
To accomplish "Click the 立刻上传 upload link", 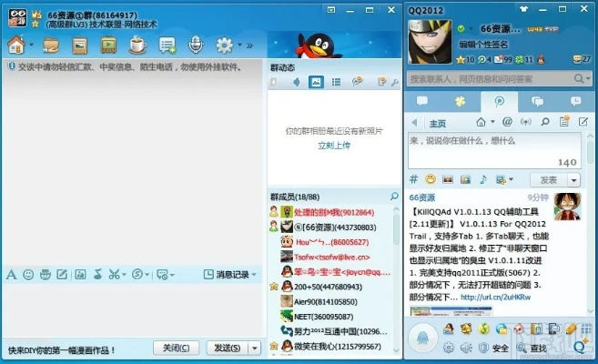I will [333, 146].
